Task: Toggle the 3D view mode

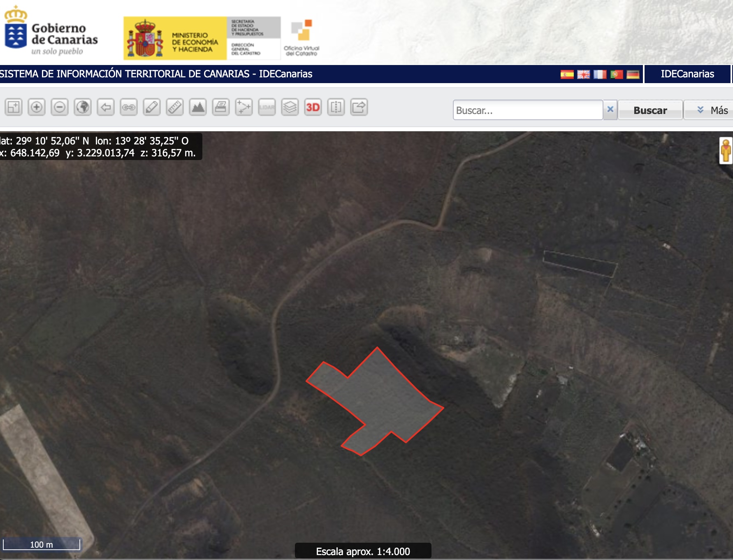Action: pos(313,107)
